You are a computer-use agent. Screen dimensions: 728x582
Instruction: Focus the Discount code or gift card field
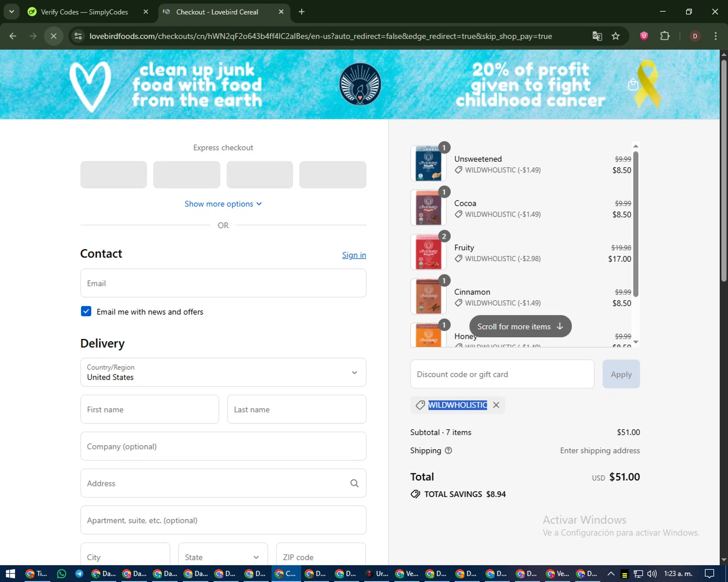(502, 374)
